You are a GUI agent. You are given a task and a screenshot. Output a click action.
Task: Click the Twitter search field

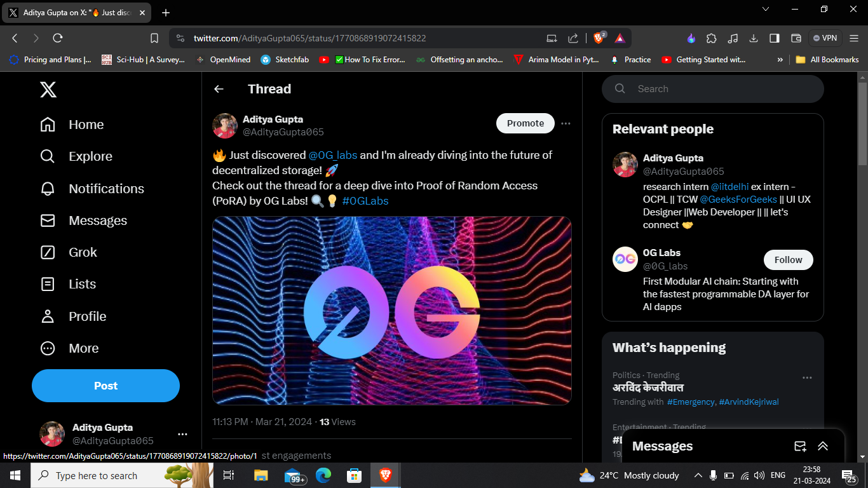(x=713, y=89)
